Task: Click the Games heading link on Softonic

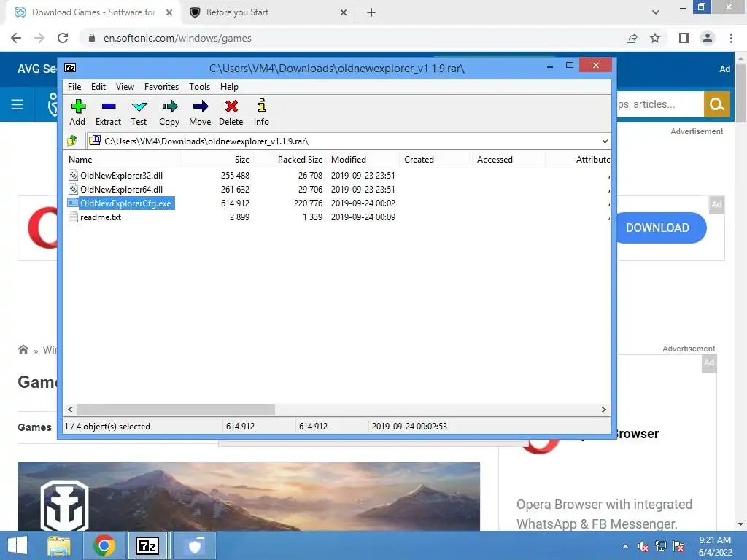Action: pyautogui.click(x=34, y=427)
